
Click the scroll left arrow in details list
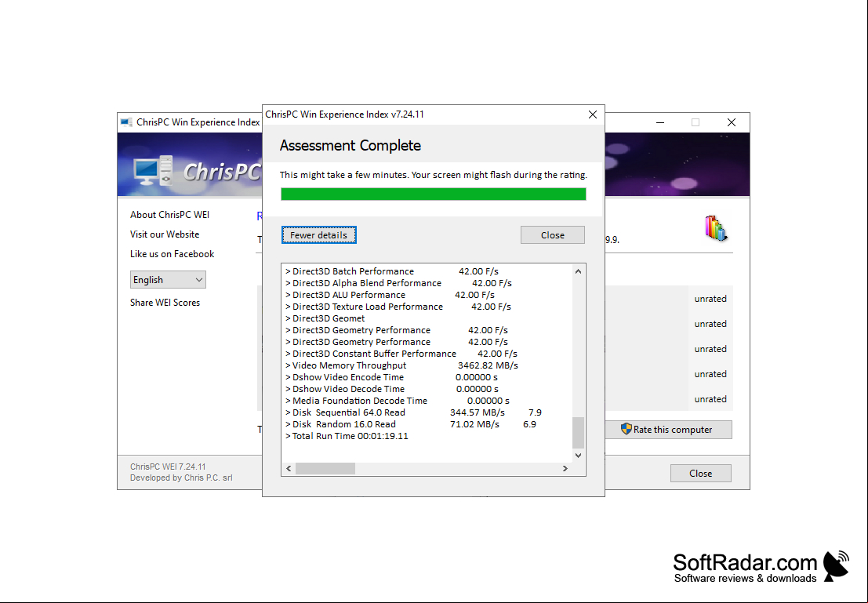click(x=289, y=468)
